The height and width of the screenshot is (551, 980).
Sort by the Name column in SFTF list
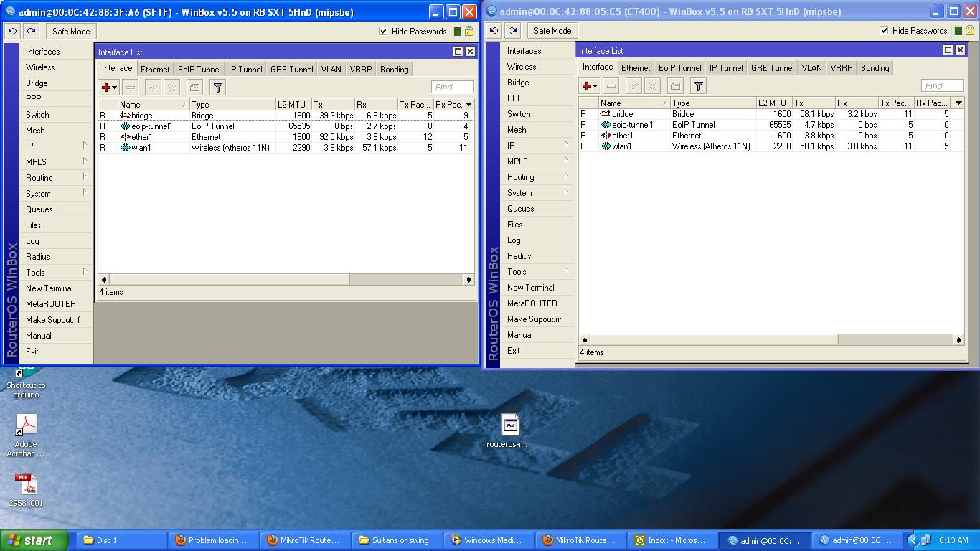pyautogui.click(x=153, y=105)
